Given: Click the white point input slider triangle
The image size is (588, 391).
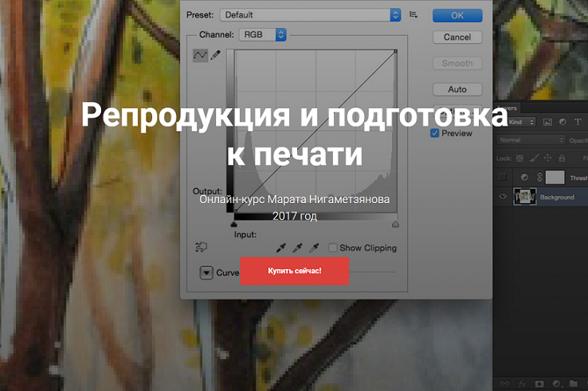Looking at the screenshot, I should tap(395, 225).
